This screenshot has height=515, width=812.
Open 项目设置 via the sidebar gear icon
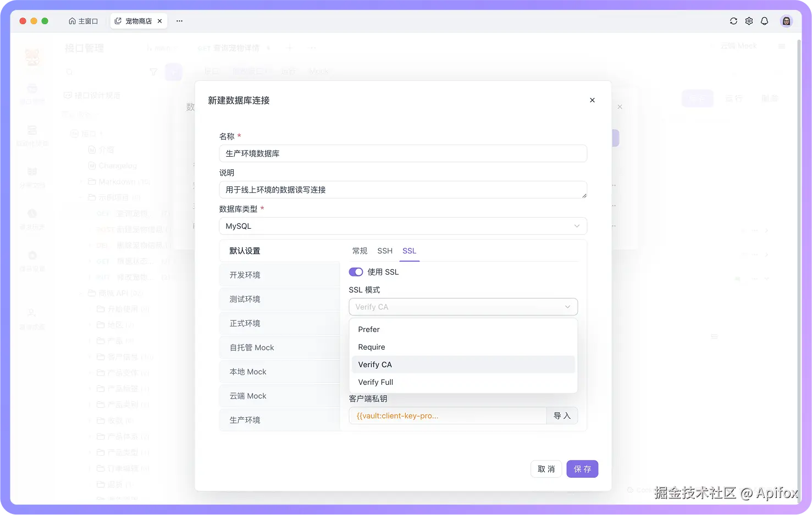pyautogui.click(x=32, y=259)
